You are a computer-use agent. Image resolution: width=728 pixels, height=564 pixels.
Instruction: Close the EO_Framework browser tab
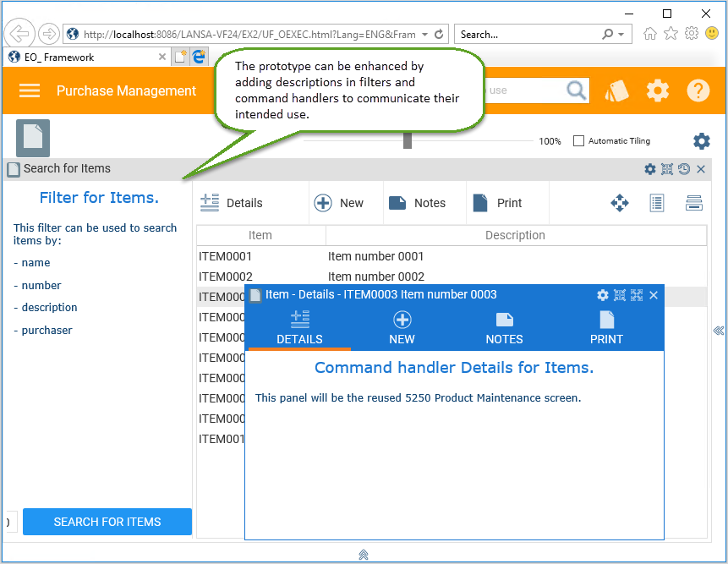point(162,57)
